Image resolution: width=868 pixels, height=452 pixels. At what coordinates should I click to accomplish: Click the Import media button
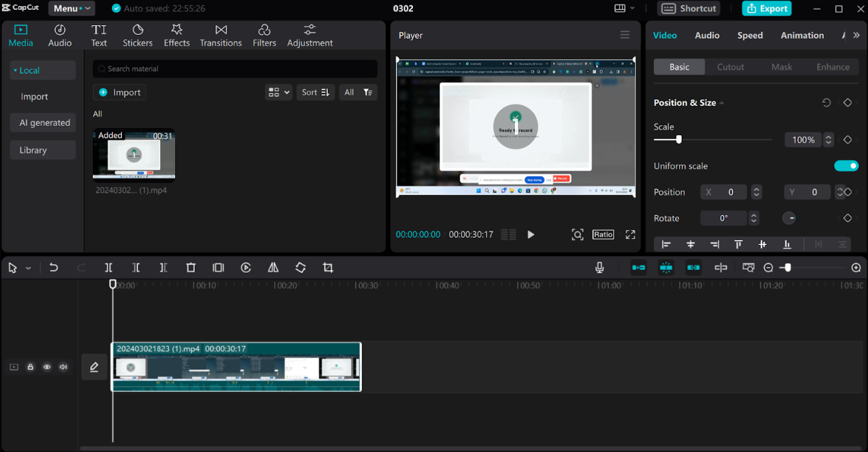point(119,92)
